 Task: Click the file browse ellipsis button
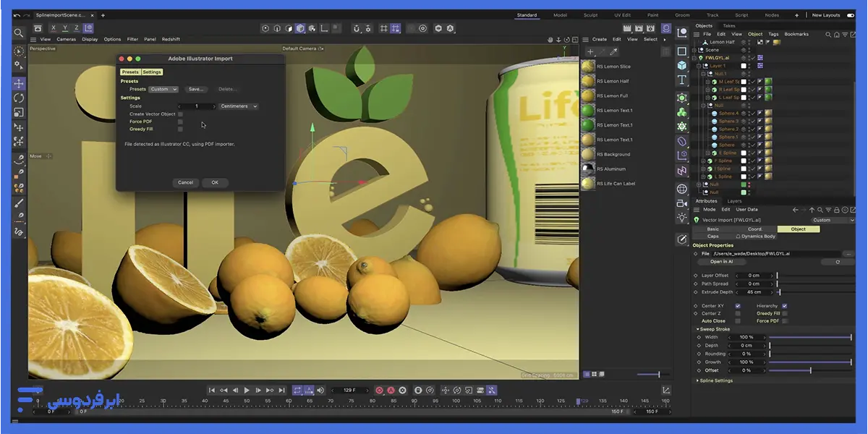849,254
